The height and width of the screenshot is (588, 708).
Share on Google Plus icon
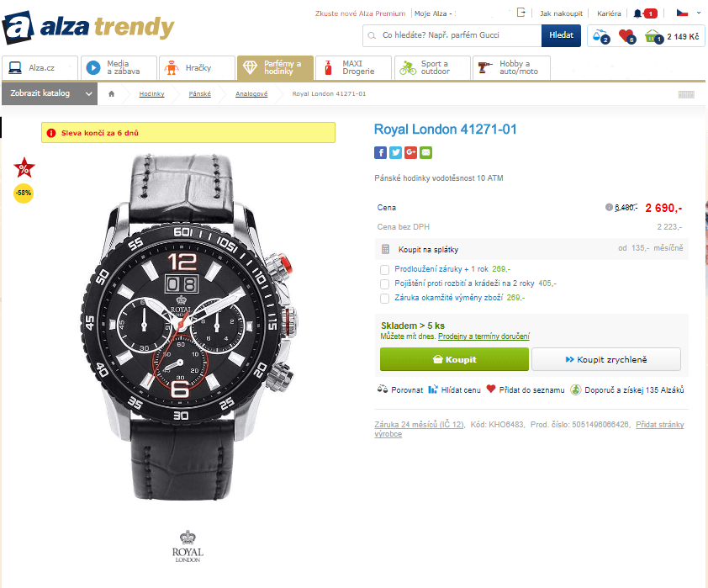pyautogui.click(x=411, y=152)
